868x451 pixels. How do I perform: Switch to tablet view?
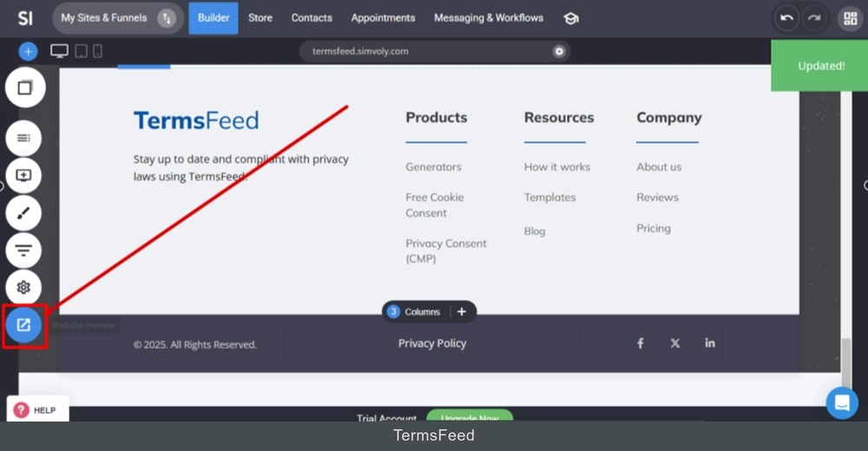(x=81, y=51)
